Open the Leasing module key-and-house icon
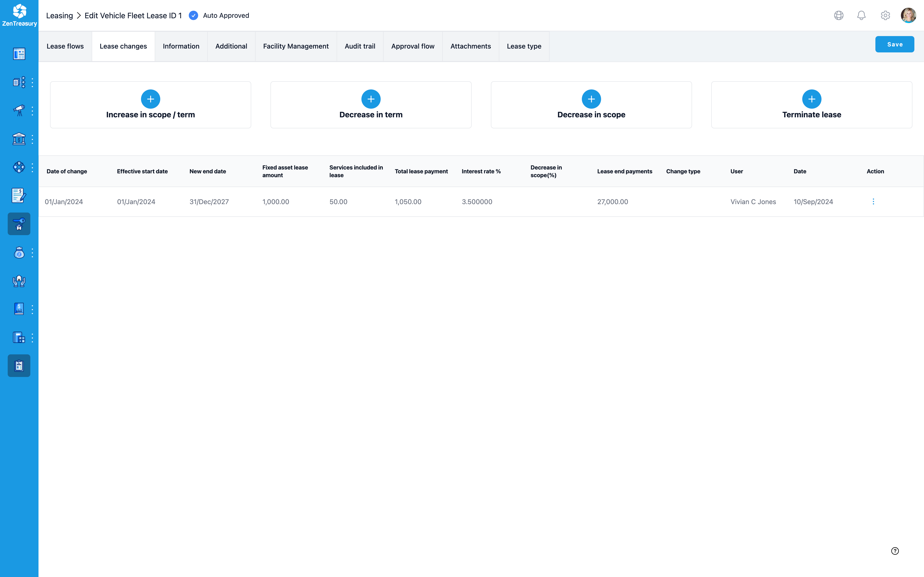Image resolution: width=924 pixels, height=577 pixels. (x=19, y=224)
